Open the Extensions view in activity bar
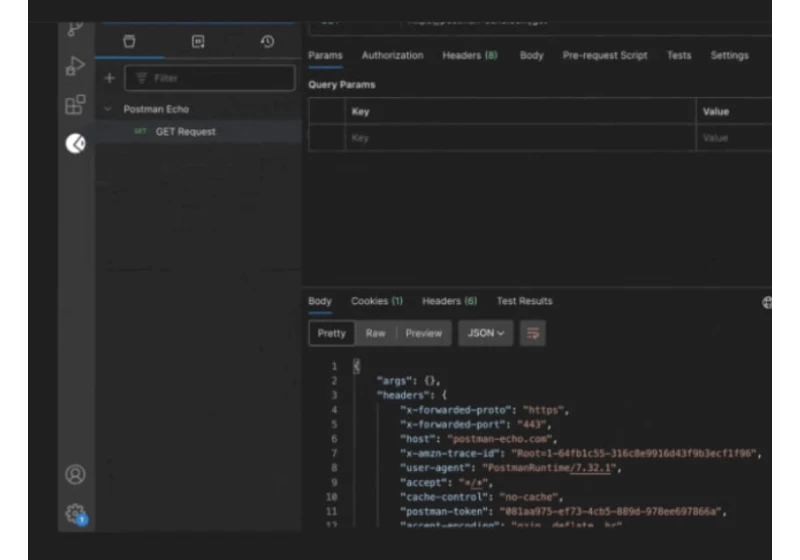Image resolution: width=800 pixels, height=560 pixels. click(75, 105)
